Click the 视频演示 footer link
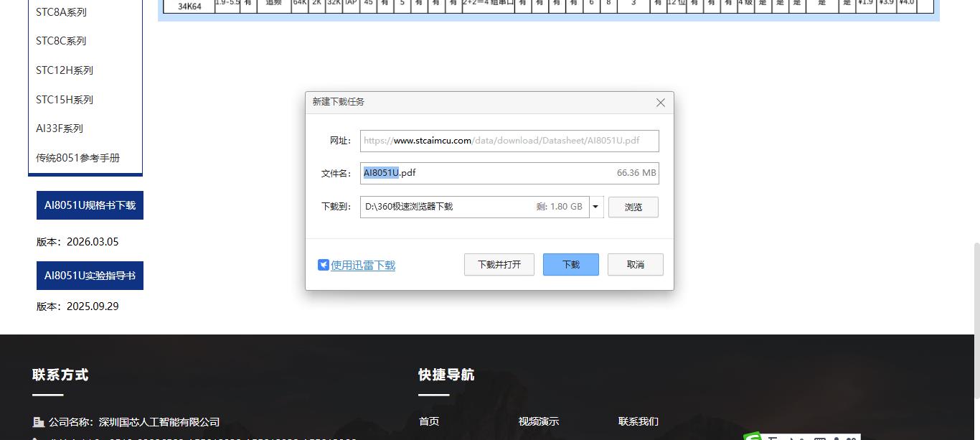 [x=539, y=421]
